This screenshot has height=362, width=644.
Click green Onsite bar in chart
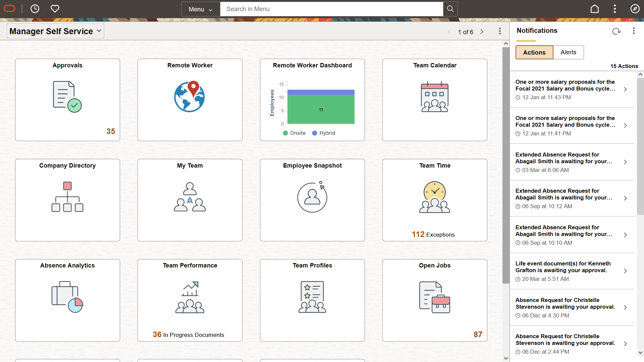click(x=321, y=110)
